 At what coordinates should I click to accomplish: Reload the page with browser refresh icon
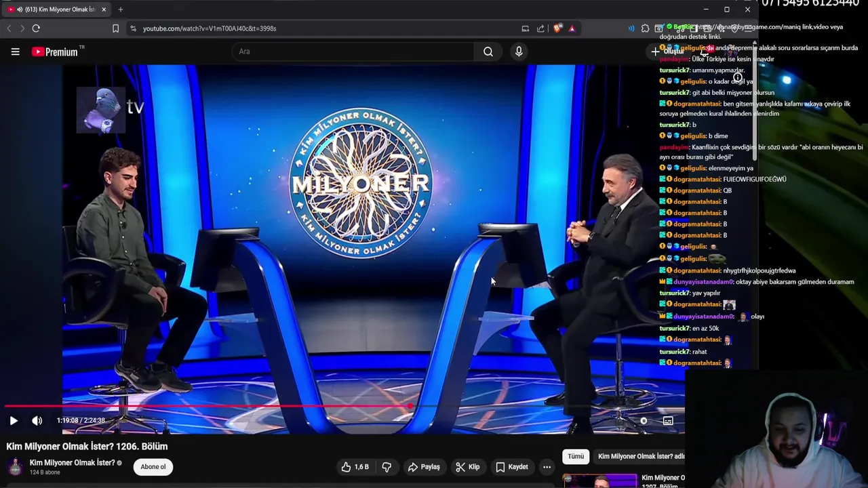coord(36,28)
